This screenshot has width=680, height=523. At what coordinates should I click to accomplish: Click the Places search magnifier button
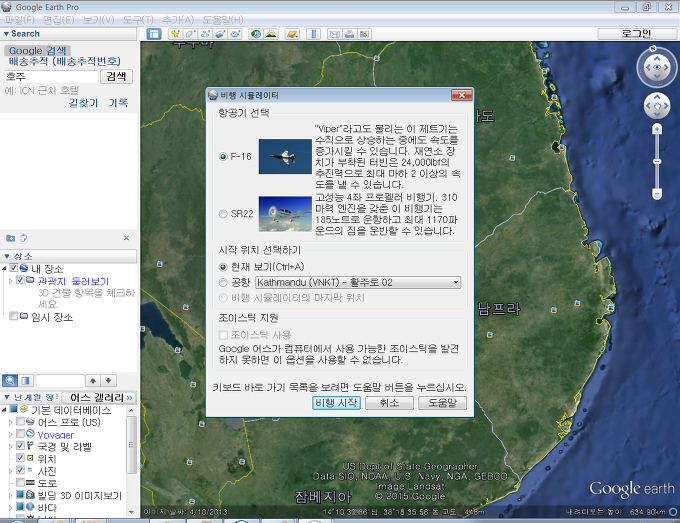[10, 381]
